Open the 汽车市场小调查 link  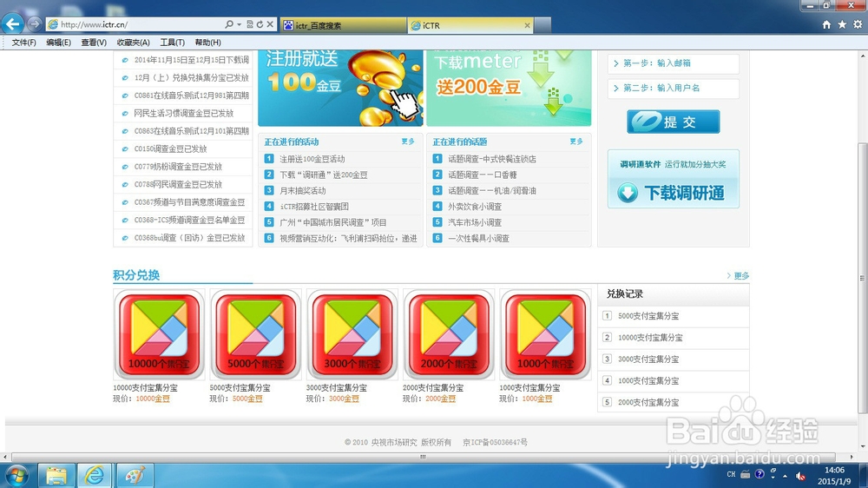pyautogui.click(x=475, y=222)
